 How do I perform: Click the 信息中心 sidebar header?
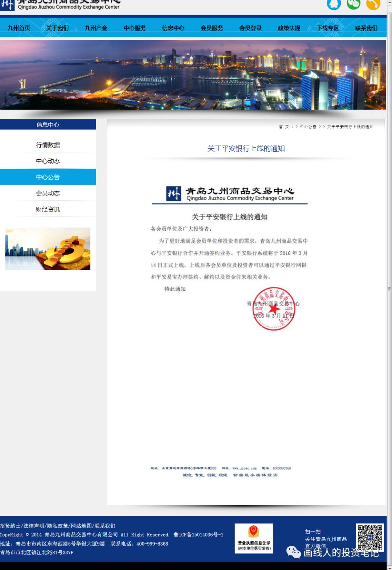(48, 124)
